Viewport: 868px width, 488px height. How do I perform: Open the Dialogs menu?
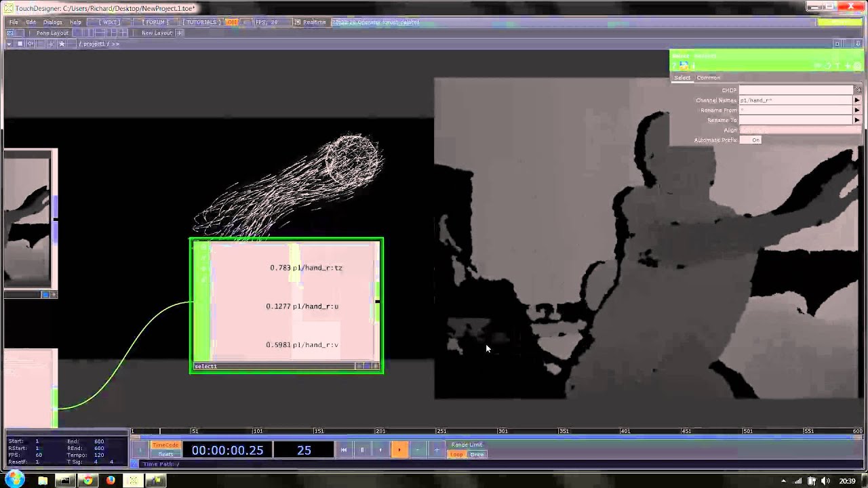[53, 22]
